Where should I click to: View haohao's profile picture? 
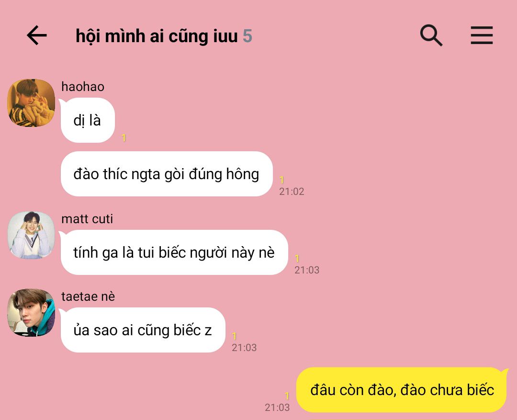tap(31, 102)
